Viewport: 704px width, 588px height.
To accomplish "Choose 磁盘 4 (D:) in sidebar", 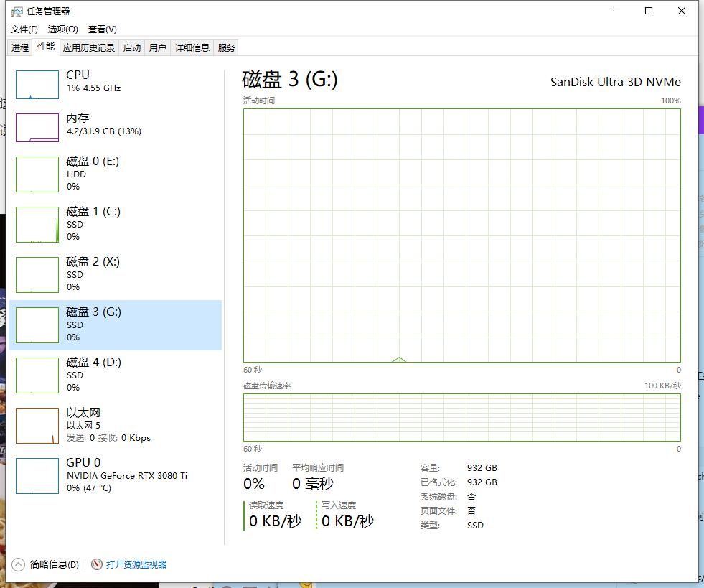I will pyautogui.click(x=93, y=374).
